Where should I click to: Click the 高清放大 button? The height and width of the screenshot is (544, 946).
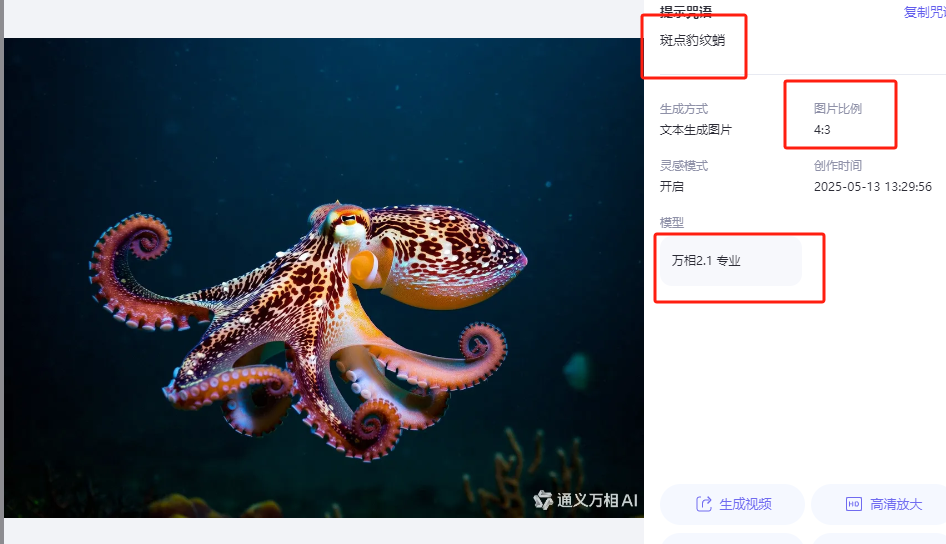(x=878, y=504)
